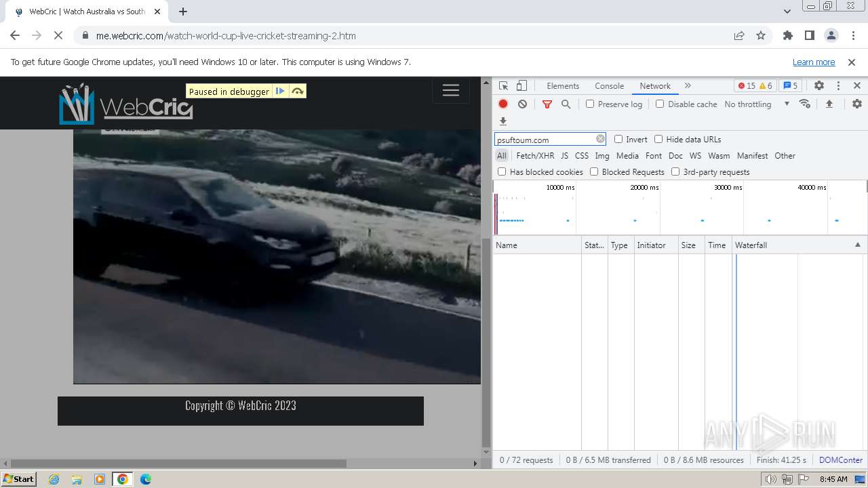
Task: Sort requests by Size column
Action: click(x=691, y=245)
